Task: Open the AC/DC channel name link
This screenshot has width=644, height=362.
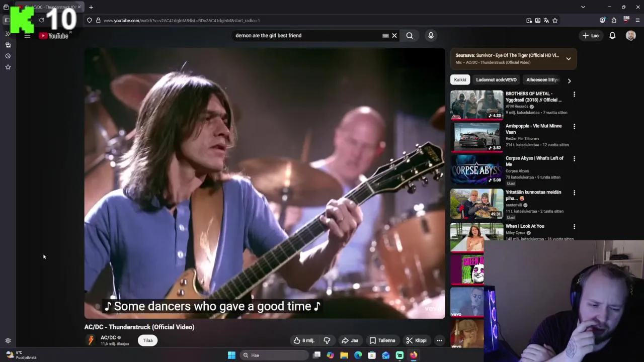Action: (x=108, y=338)
